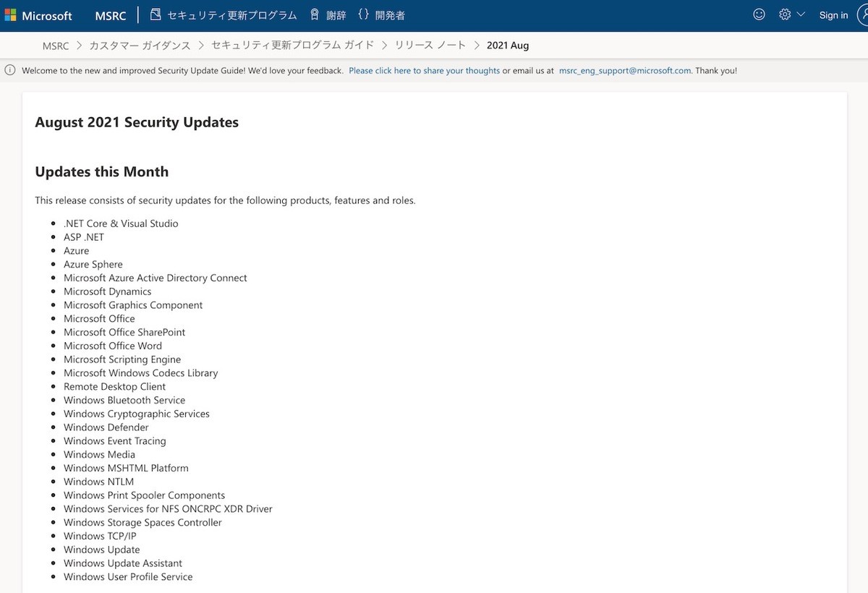Select the 2021 Aug breadcrumb
Viewport: 868px width, 593px height.
[x=508, y=46]
